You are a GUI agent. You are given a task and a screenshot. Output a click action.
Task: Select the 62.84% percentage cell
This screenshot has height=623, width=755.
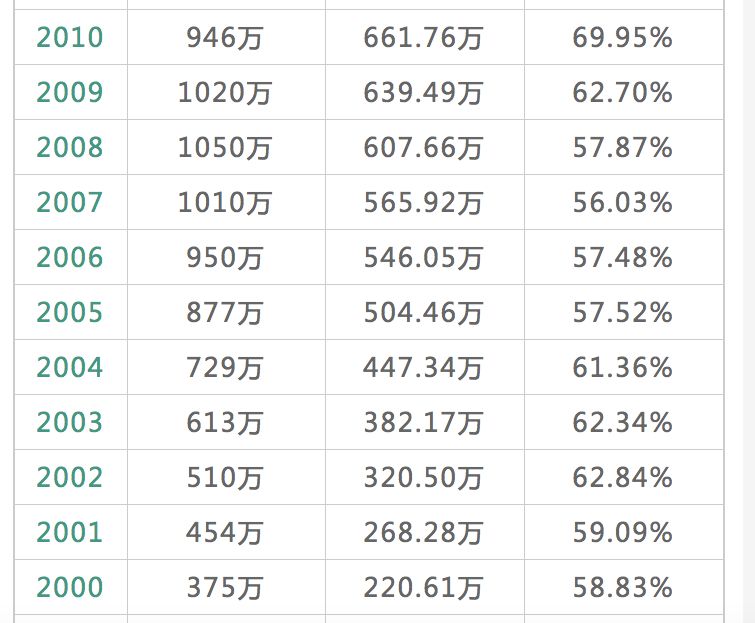[x=622, y=478]
